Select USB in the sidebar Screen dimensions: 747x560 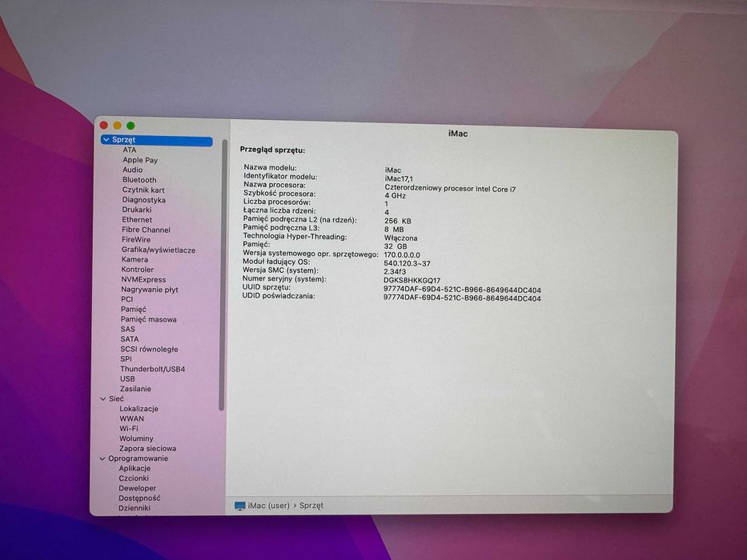[x=127, y=379]
